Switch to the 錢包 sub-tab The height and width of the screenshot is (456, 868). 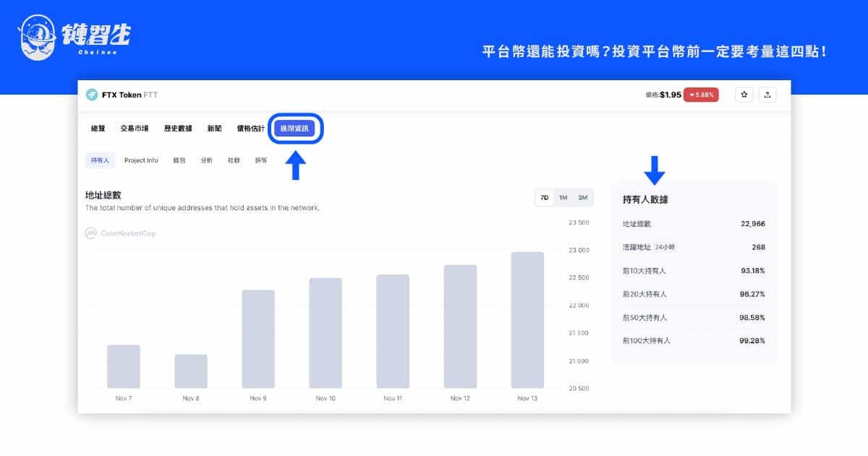pyautogui.click(x=179, y=160)
